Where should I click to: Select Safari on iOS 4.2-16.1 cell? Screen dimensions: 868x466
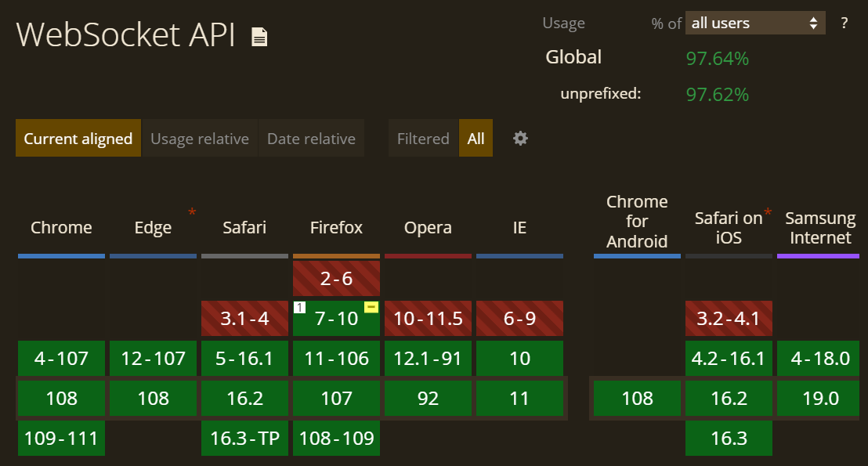click(729, 358)
